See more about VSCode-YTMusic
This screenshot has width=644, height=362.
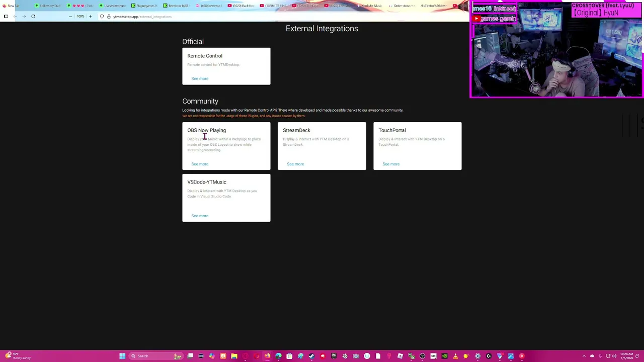point(200,216)
